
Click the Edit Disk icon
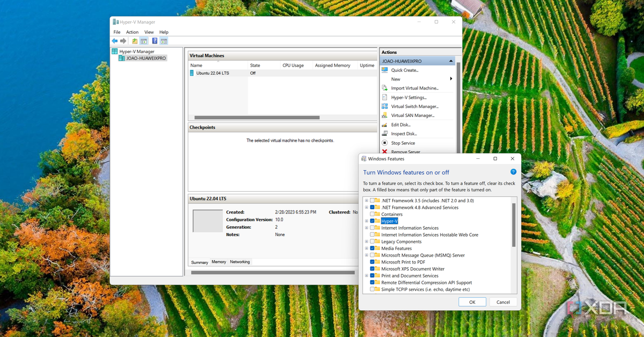point(385,124)
